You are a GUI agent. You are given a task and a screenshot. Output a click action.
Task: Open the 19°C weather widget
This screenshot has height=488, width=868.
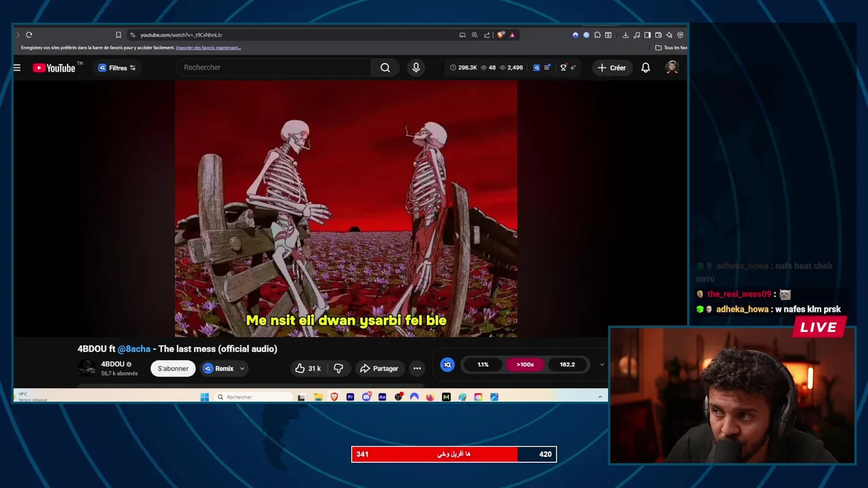31,396
